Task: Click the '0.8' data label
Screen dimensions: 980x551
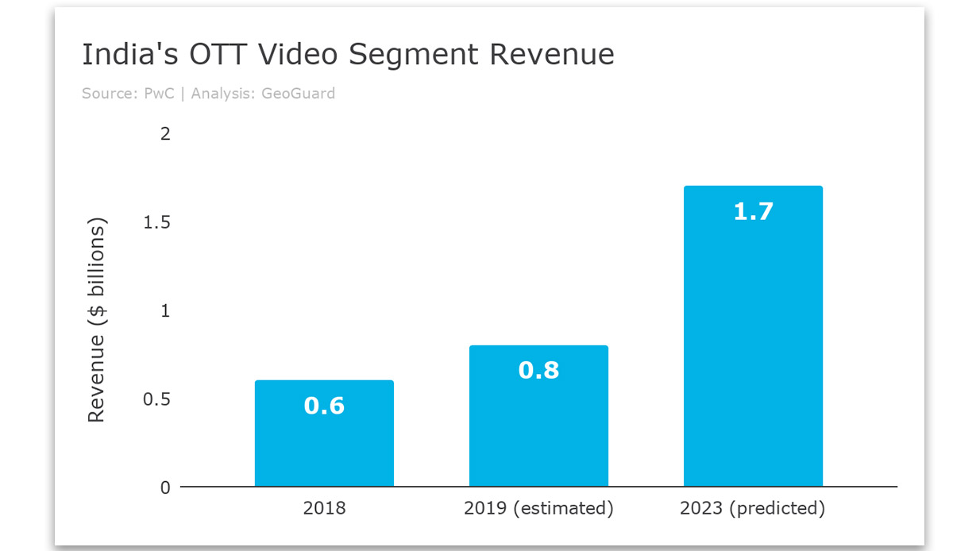Action: (x=539, y=370)
